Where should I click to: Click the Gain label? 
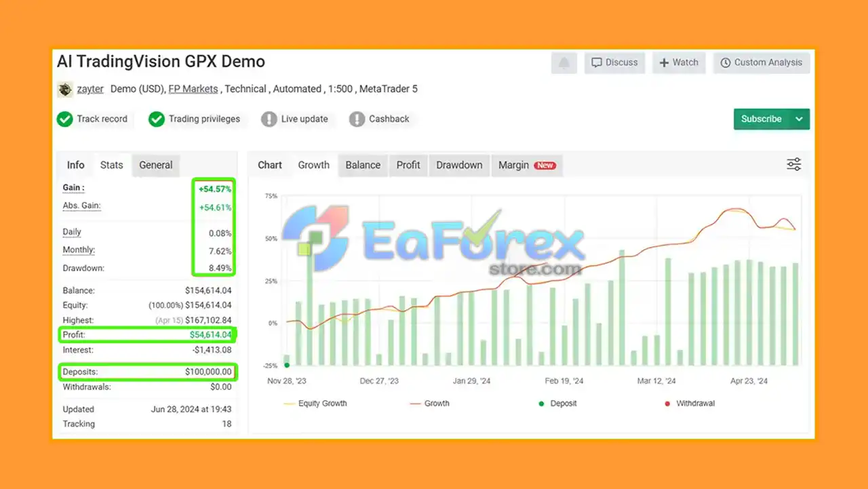(x=73, y=188)
